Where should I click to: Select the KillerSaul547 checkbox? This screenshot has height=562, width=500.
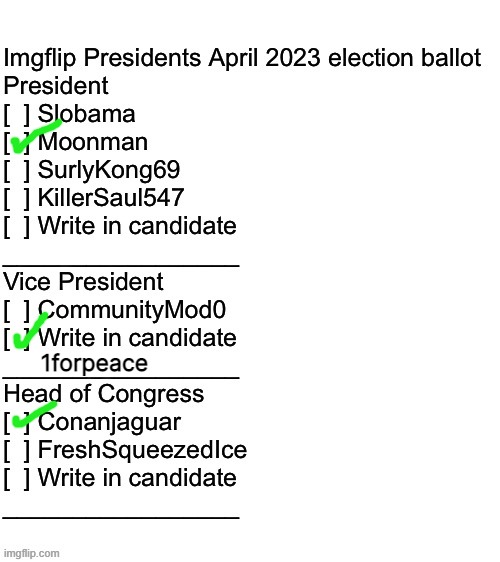[16, 199]
